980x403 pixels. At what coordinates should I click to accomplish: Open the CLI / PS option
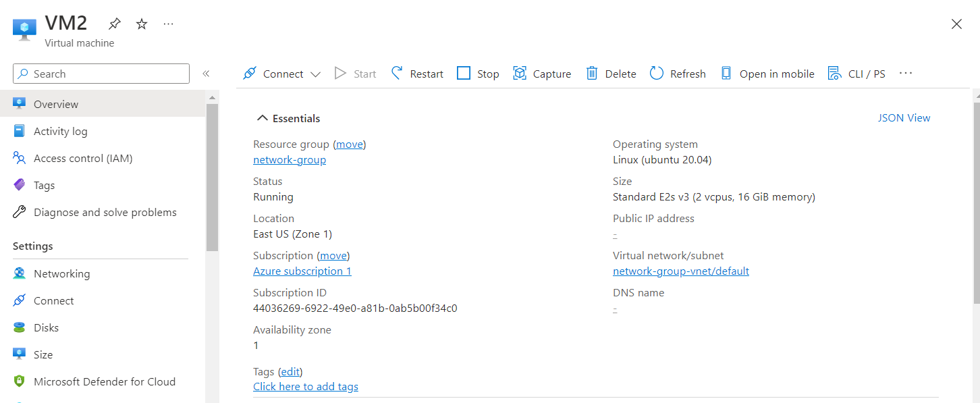tap(856, 74)
